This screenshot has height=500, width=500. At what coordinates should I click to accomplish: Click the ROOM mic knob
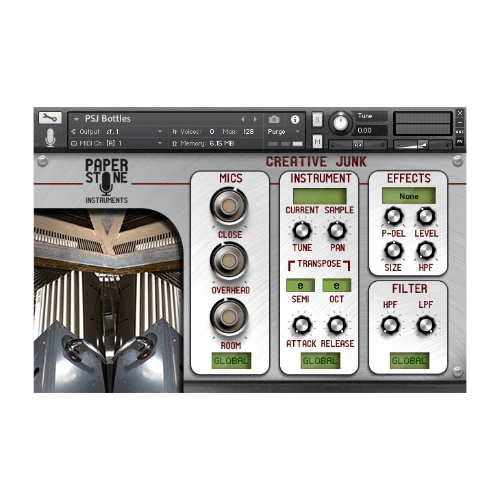pos(229,317)
